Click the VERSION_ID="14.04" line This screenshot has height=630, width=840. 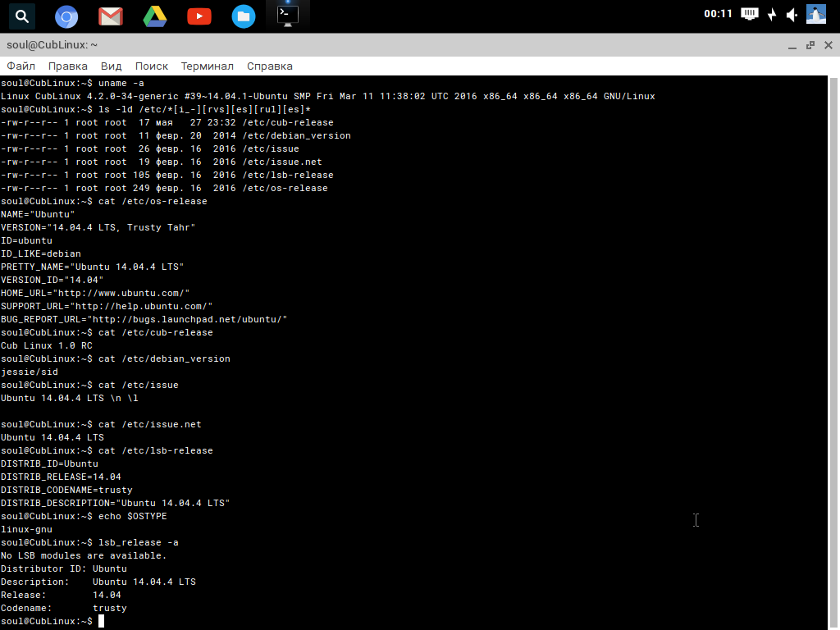coord(52,280)
